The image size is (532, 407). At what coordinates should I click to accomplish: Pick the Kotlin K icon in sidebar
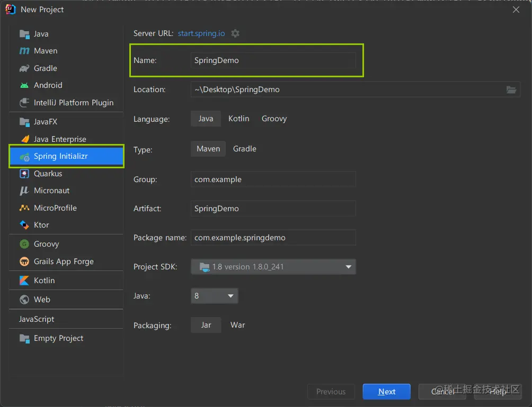pyautogui.click(x=24, y=281)
